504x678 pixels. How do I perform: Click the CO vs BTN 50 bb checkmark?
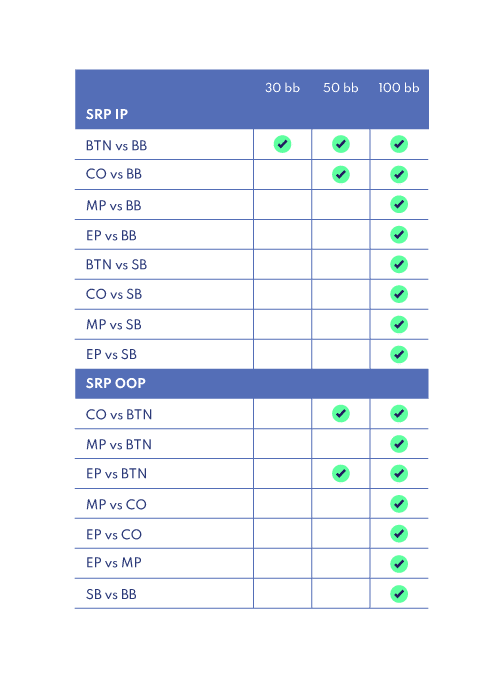(341, 413)
